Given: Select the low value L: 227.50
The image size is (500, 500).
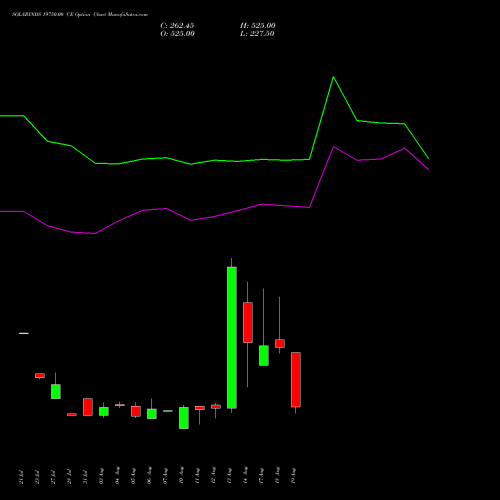Looking at the screenshot, I should [257, 34].
